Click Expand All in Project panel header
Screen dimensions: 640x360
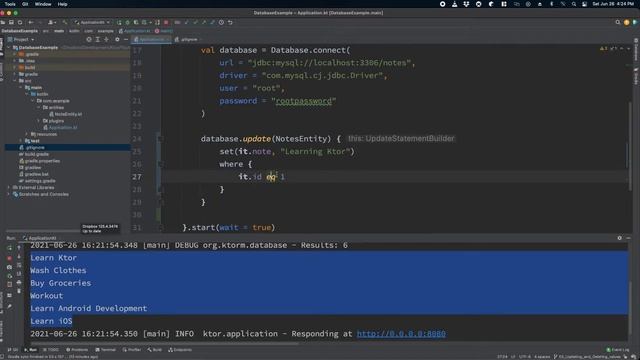(x=98, y=40)
